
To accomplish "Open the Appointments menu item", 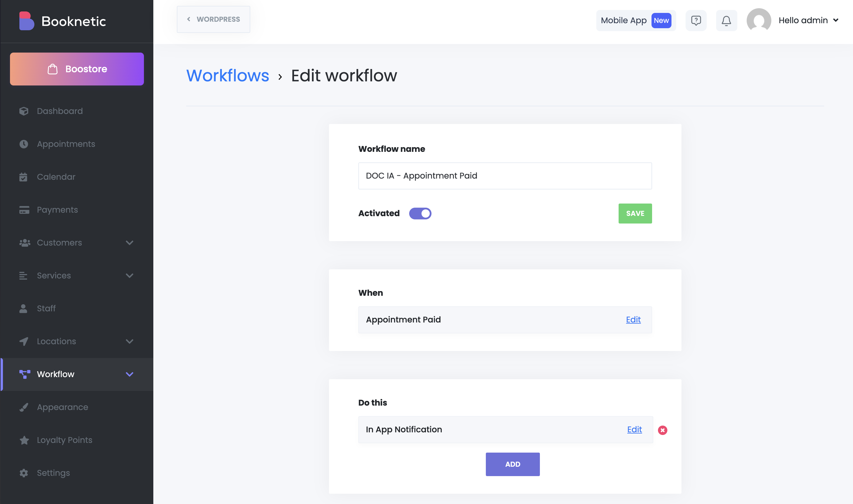I will pyautogui.click(x=66, y=144).
